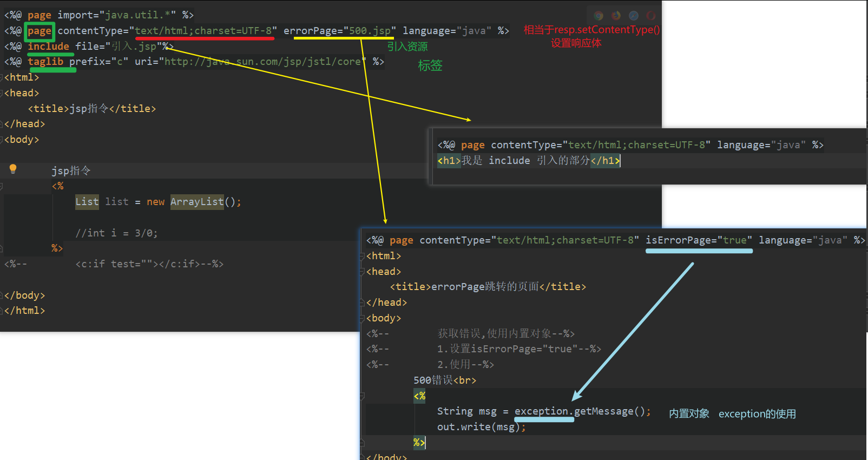Screen dimensions: 868x460
Task: Click the </html> closing tag in main editor
Action: tap(24, 311)
